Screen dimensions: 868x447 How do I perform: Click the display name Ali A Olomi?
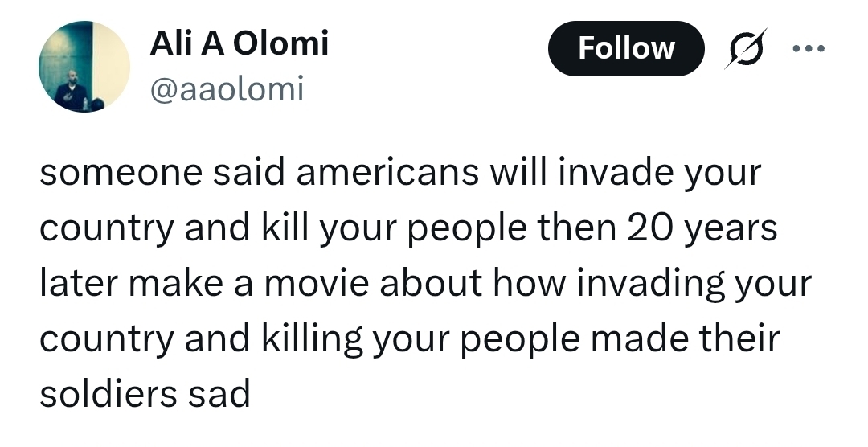click(239, 43)
